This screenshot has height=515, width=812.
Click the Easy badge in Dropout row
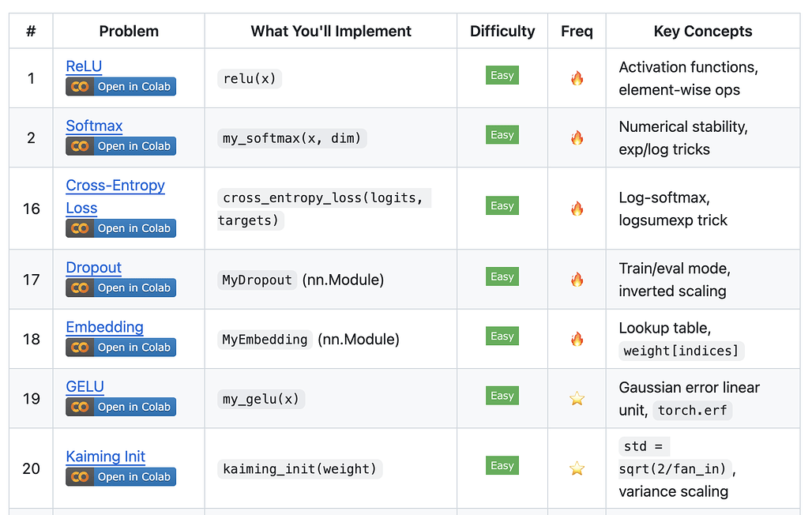tap(502, 276)
